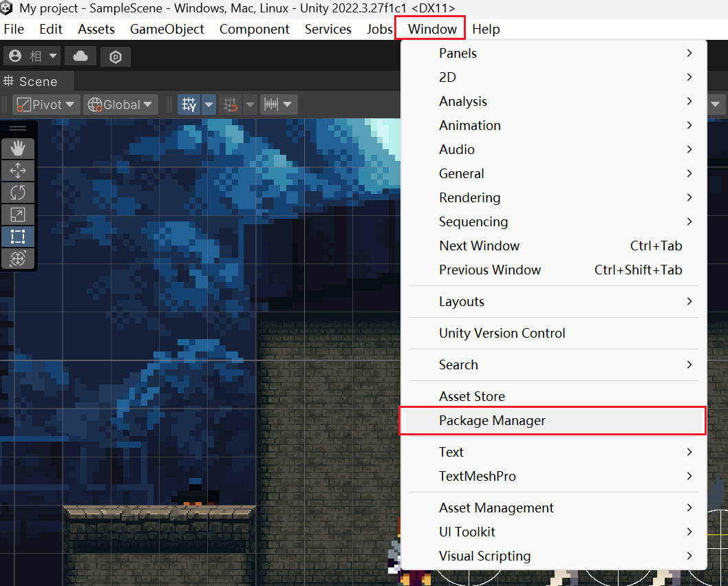Expand the Asset Management submenu

[x=553, y=508]
